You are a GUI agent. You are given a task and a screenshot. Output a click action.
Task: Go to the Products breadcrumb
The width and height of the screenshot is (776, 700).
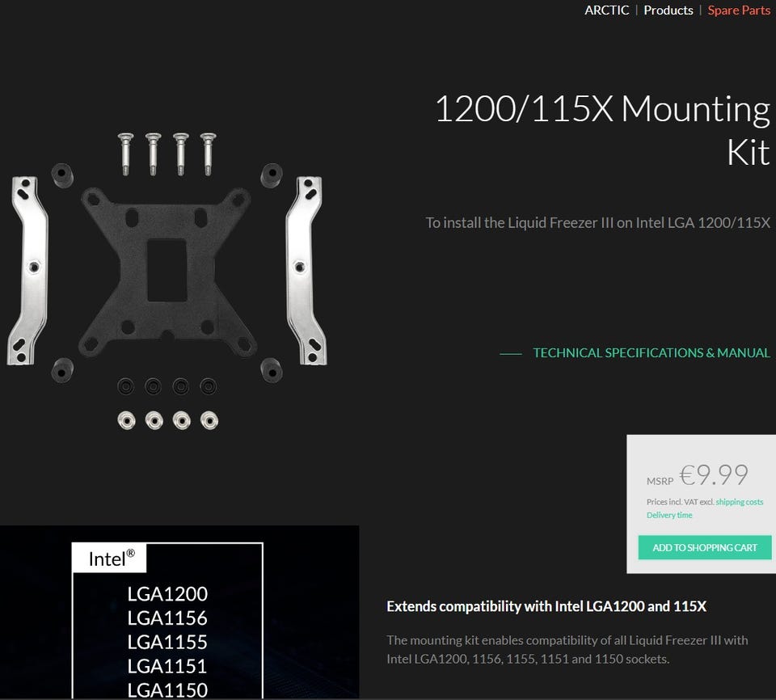point(668,10)
